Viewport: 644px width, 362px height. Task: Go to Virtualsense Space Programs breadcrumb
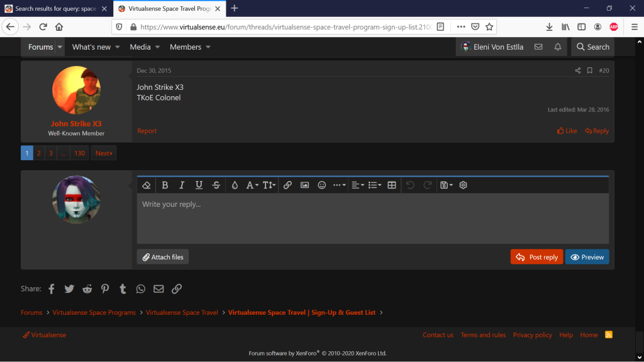(x=94, y=312)
